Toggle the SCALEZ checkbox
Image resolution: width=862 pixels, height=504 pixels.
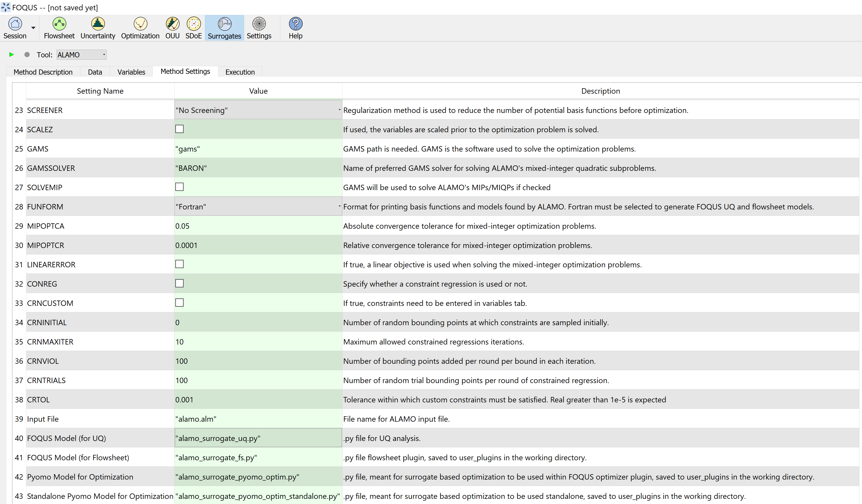coord(179,129)
